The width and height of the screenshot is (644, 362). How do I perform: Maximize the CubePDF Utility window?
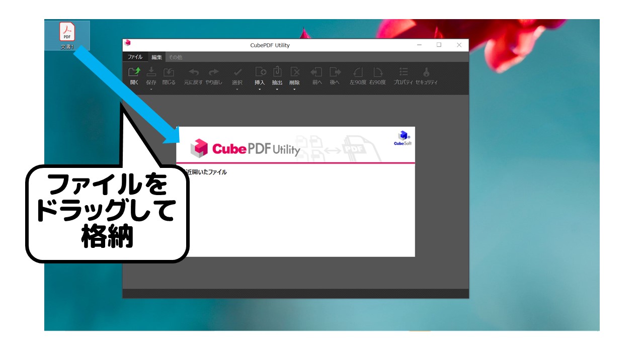pos(439,45)
